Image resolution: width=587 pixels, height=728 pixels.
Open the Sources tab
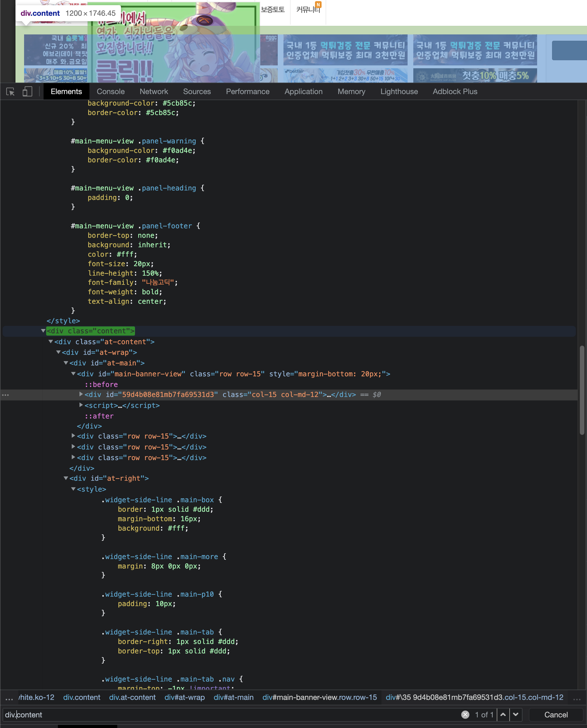197,92
